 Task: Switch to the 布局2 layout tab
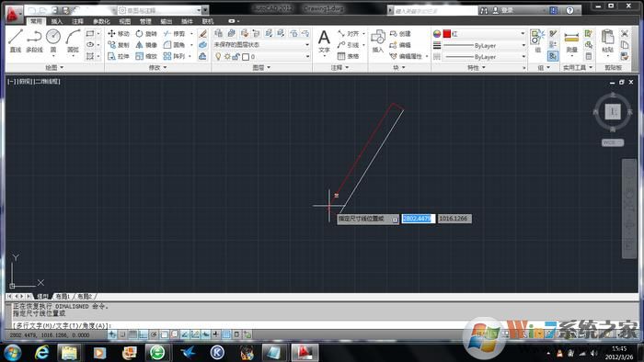tap(84, 296)
